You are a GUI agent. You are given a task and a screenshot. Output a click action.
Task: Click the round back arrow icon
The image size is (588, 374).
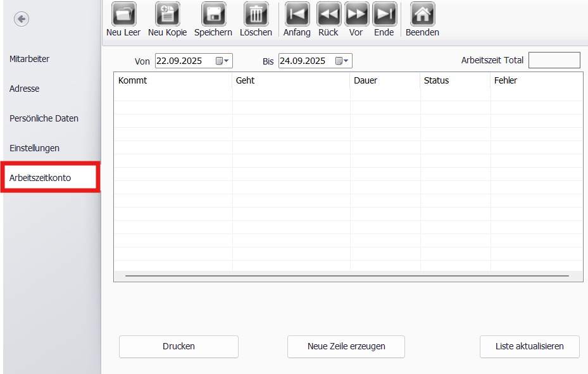(22, 19)
